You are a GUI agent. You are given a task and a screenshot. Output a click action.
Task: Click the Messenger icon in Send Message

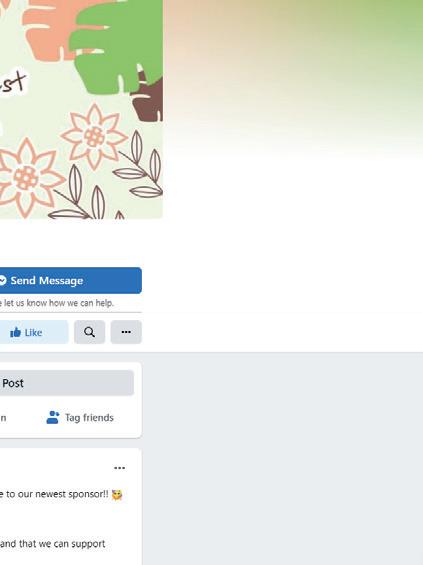(3, 280)
